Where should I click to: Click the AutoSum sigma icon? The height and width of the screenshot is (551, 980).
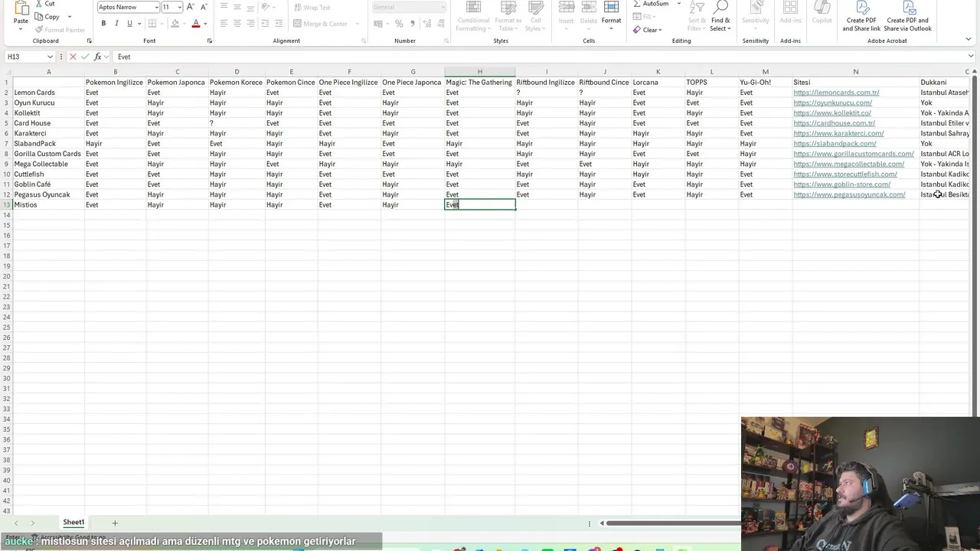pyautogui.click(x=637, y=4)
